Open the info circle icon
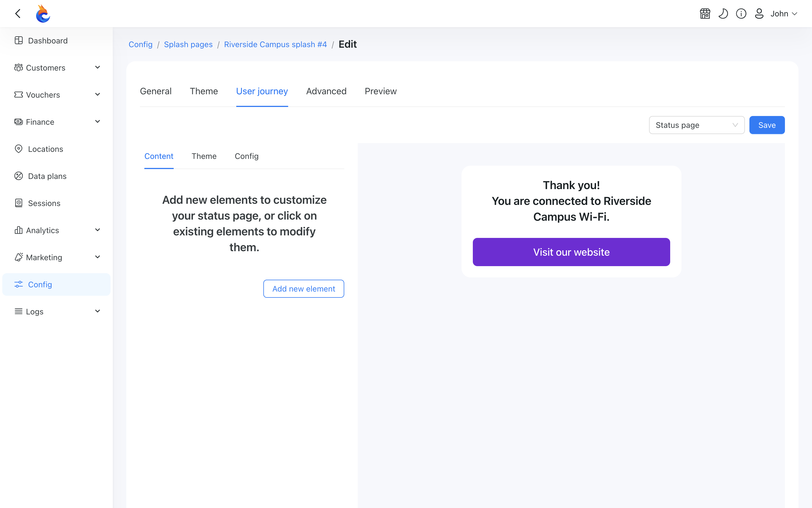 point(741,14)
